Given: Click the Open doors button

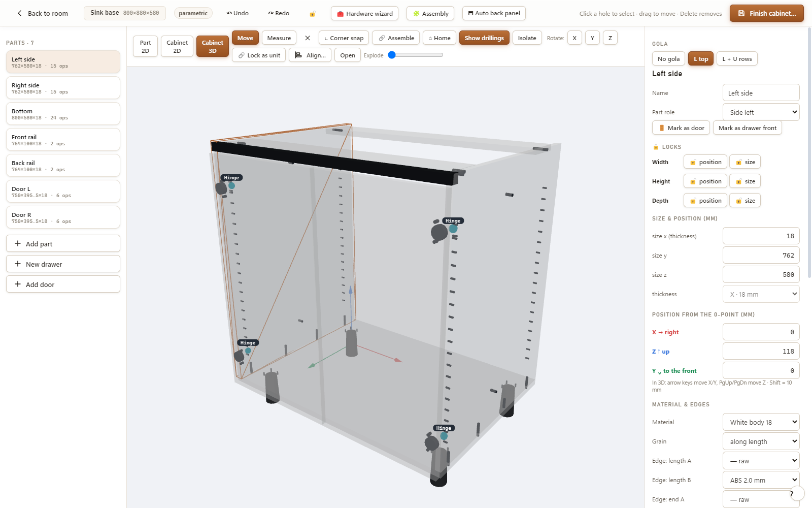Looking at the screenshot, I should [x=348, y=55].
